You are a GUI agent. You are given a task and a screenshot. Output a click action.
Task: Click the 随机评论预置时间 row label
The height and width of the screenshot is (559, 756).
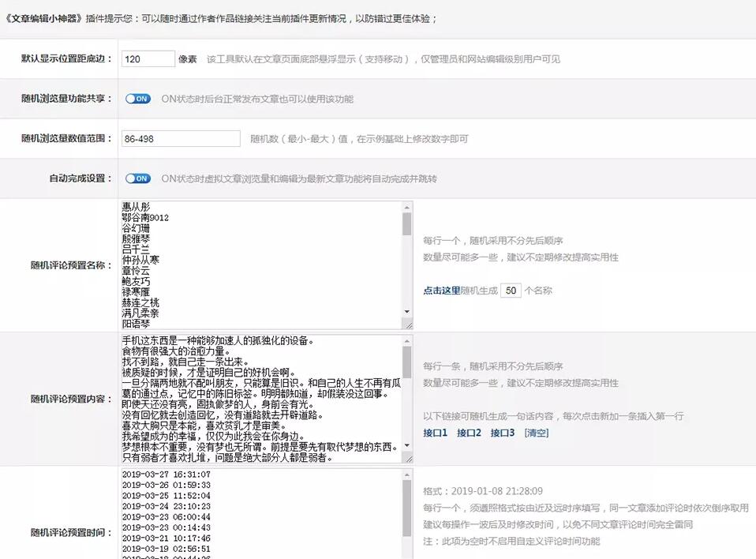(71, 532)
